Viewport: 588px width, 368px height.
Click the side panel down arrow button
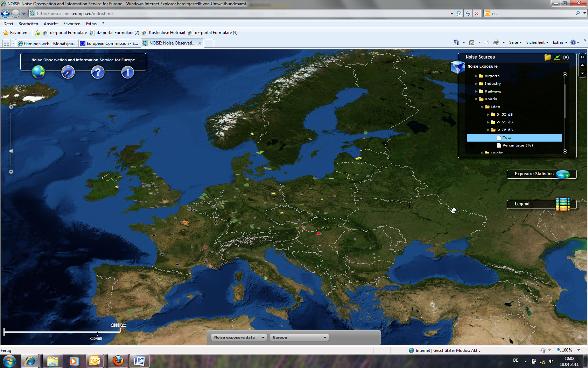point(582,73)
